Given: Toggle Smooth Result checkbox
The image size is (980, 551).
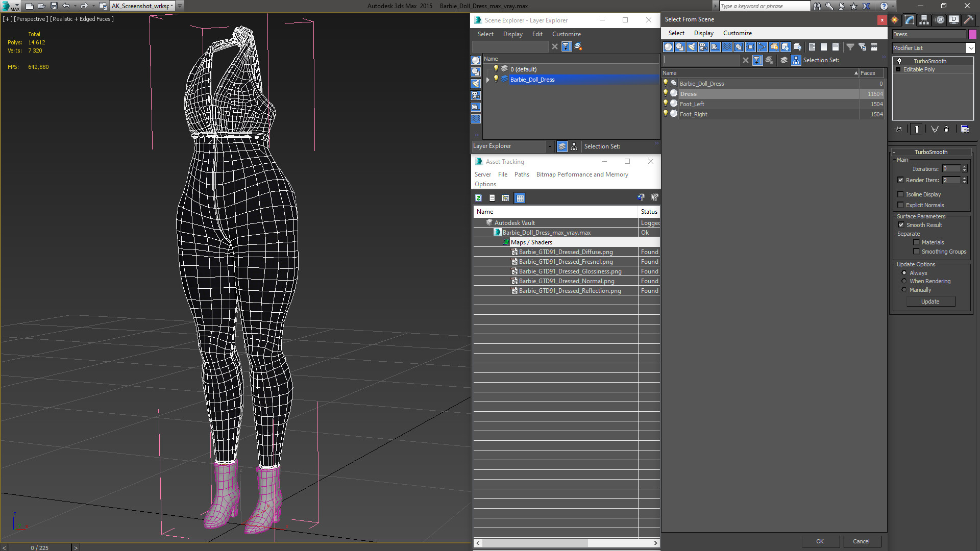Looking at the screenshot, I should click(x=901, y=225).
